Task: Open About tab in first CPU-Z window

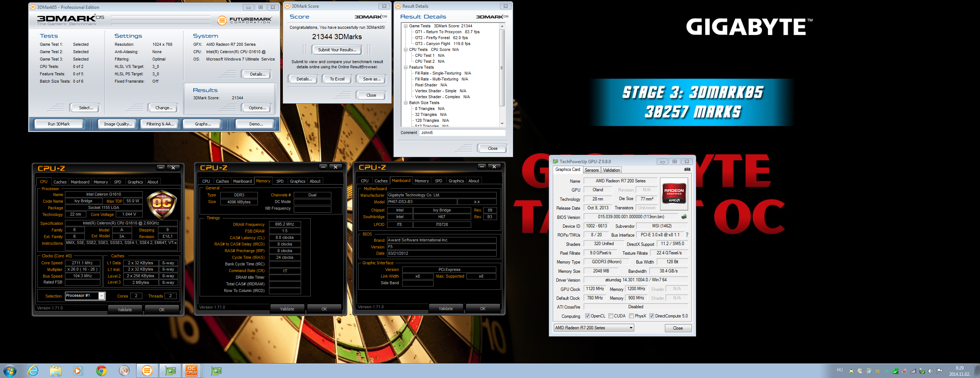Action: coord(152,182)
